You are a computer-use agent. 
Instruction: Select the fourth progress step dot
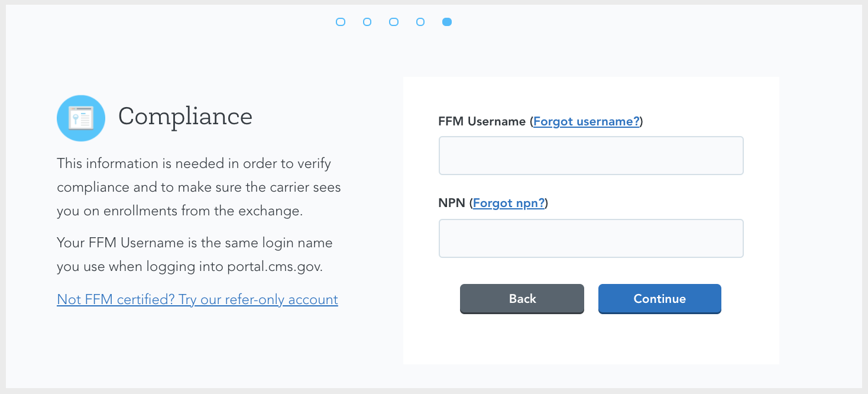420,21
